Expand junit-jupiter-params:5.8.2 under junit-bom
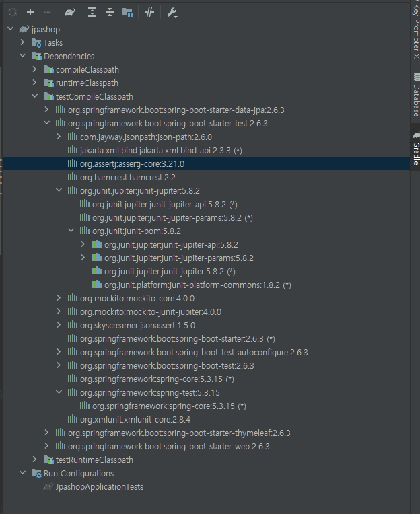The image size is (420, 514). 83,258
